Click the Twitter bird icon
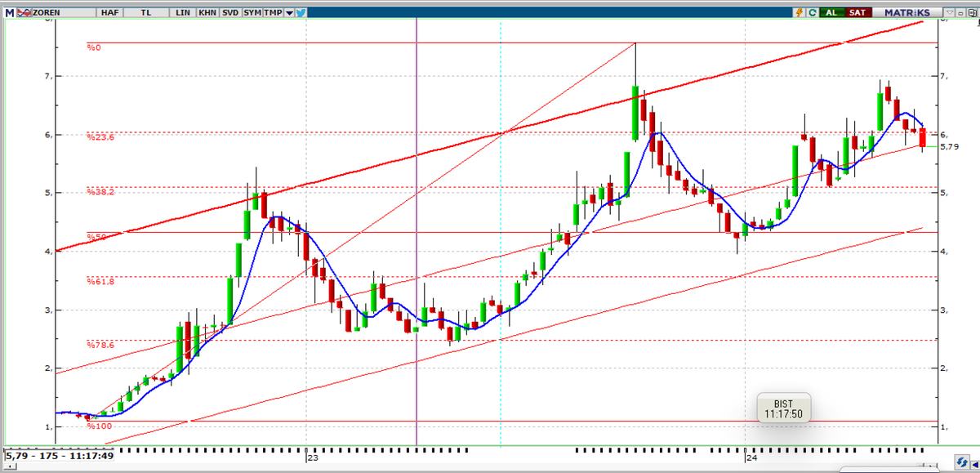Screen dimensions: 980x473 coord(301,12)
